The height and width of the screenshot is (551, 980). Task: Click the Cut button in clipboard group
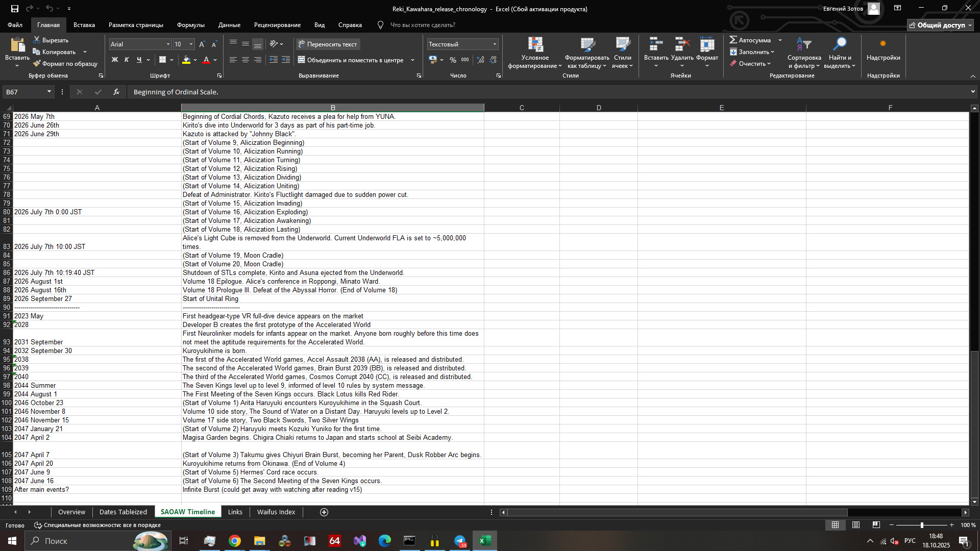click(x=50, y=40)
